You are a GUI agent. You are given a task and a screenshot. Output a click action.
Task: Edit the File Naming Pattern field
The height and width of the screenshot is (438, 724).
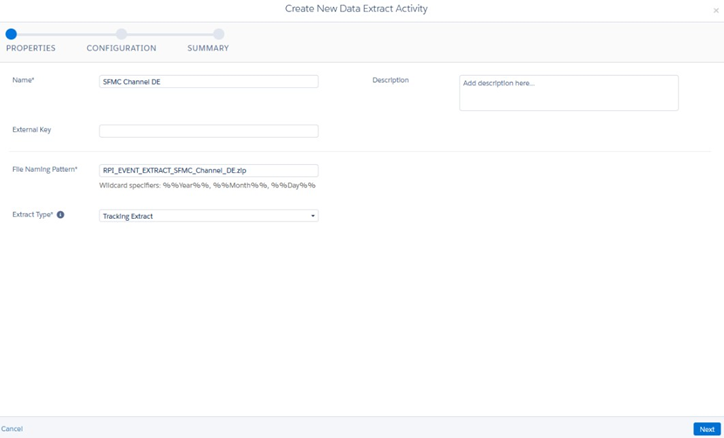pos(208,171)
